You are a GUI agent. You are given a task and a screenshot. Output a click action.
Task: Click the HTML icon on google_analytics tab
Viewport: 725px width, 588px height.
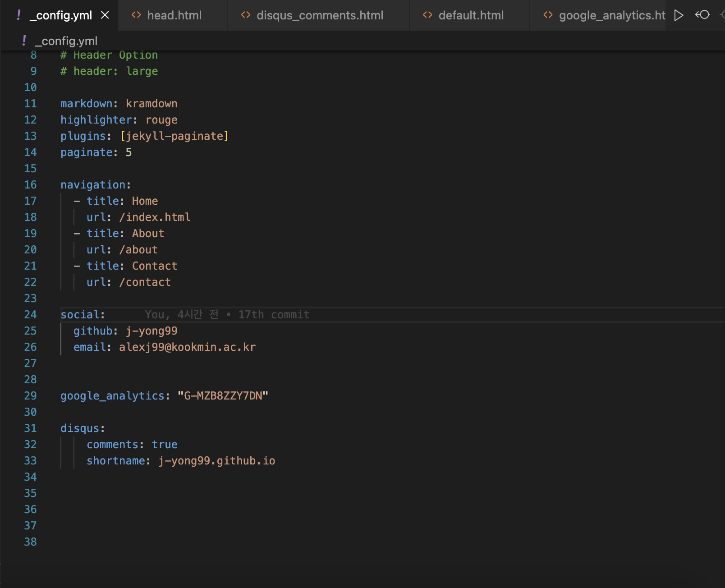[548, 15]
